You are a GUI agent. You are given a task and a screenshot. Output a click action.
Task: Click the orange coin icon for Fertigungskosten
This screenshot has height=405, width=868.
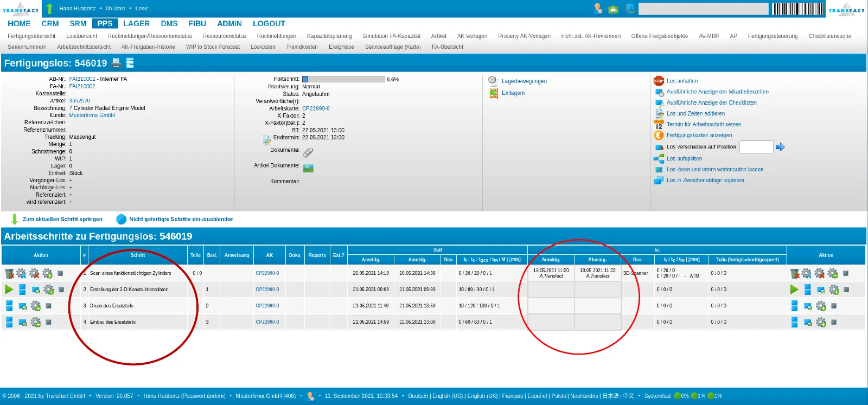click(659, 135)
